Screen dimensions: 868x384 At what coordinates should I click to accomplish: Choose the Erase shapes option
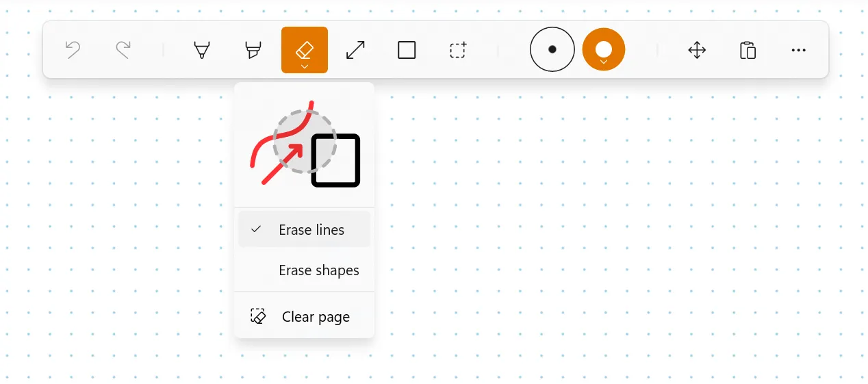coord(304,270)
